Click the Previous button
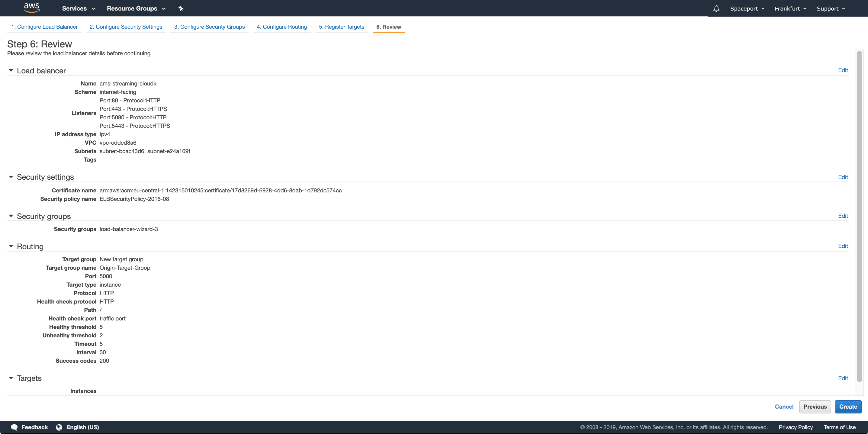 click(x=815, y=407)
